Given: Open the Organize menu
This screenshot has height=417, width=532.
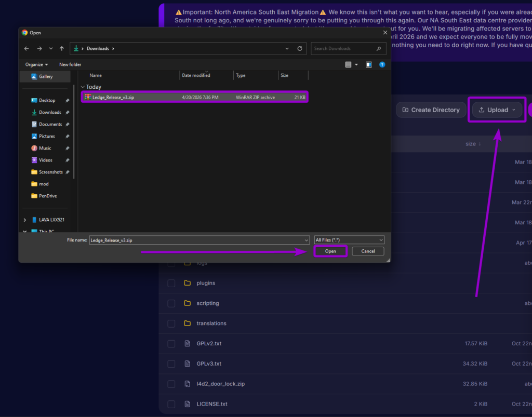Looking at the screenshot, I should 36,64.
